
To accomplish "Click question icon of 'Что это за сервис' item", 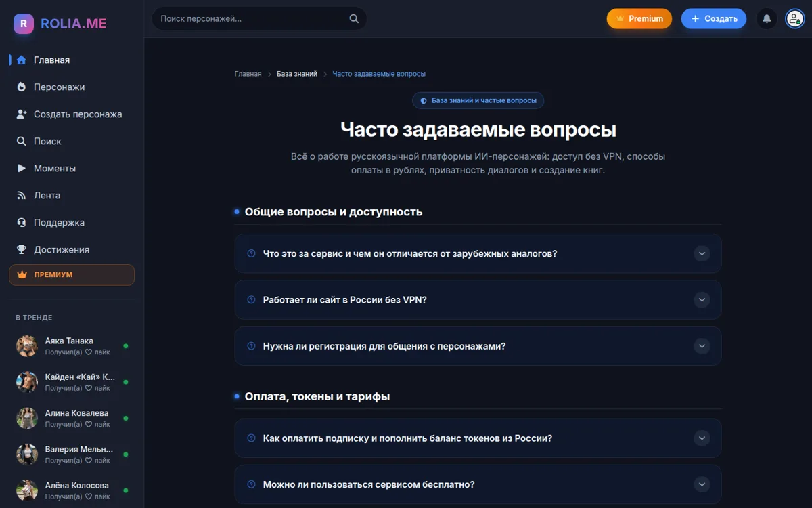I will (251, 253).
